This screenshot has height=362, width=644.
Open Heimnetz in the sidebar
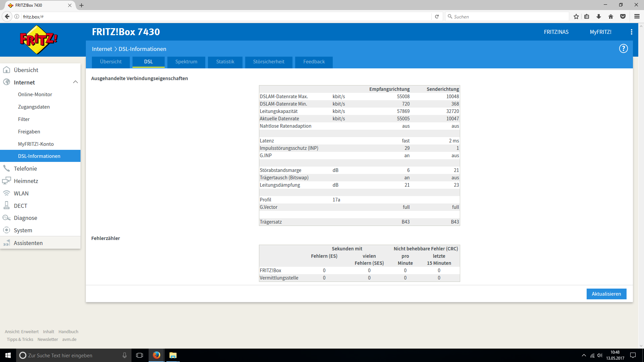pyautogui.click(x=40, y=181)
